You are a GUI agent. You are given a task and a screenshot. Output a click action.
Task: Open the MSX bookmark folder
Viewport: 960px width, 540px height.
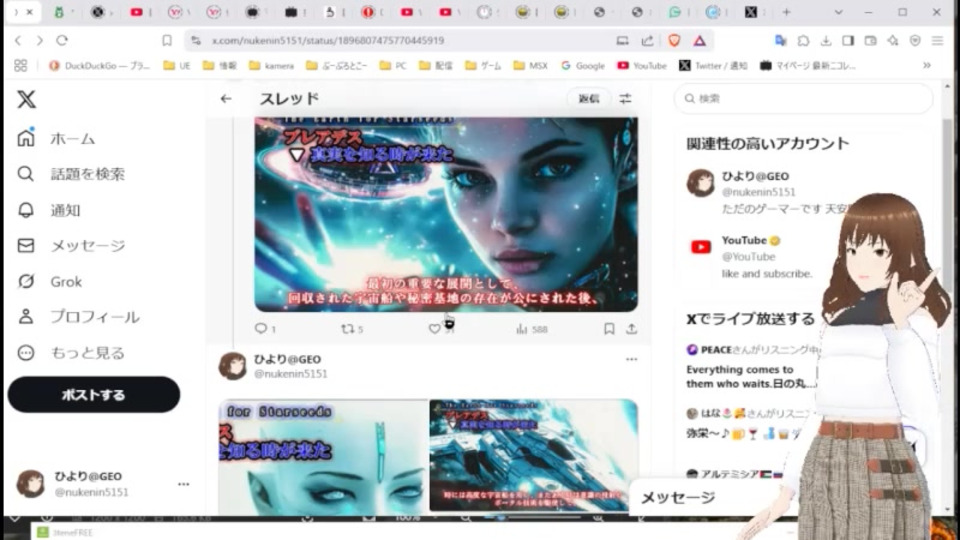(x=530, y=66)
